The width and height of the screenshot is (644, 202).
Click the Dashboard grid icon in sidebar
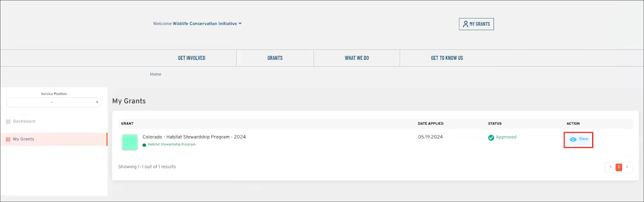[x=8, y=122]
